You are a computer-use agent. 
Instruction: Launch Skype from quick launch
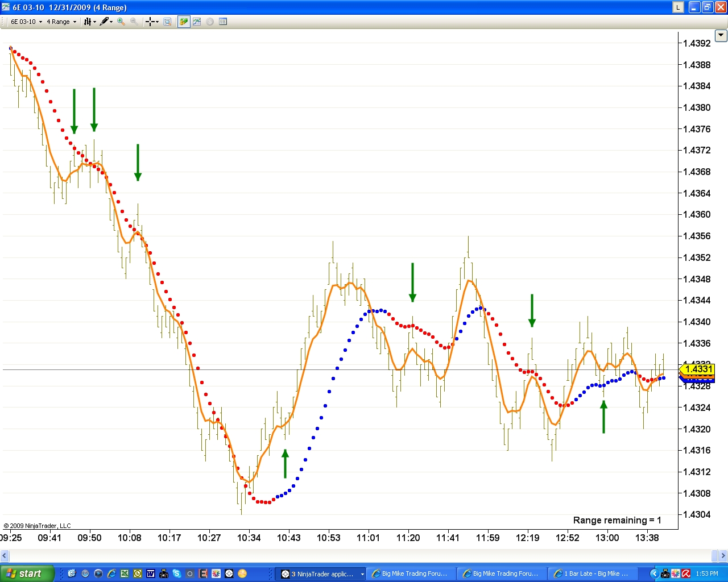pyautogui.click(x=177, y=573)
